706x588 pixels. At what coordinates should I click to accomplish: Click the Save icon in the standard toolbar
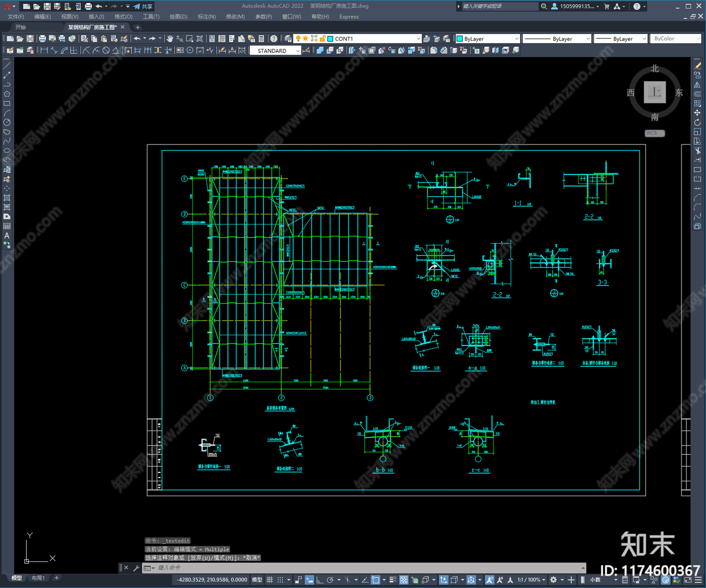30,39
